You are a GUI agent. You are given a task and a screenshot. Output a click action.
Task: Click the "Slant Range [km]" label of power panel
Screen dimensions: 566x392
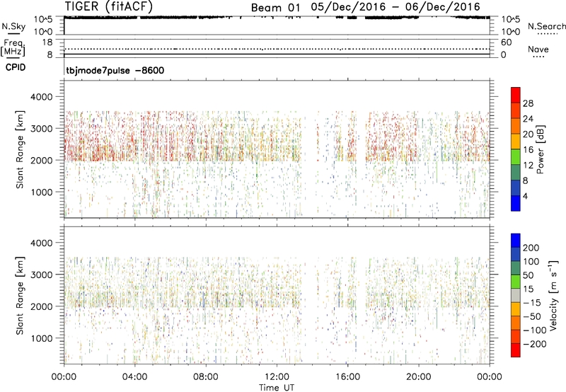point(20,149)
